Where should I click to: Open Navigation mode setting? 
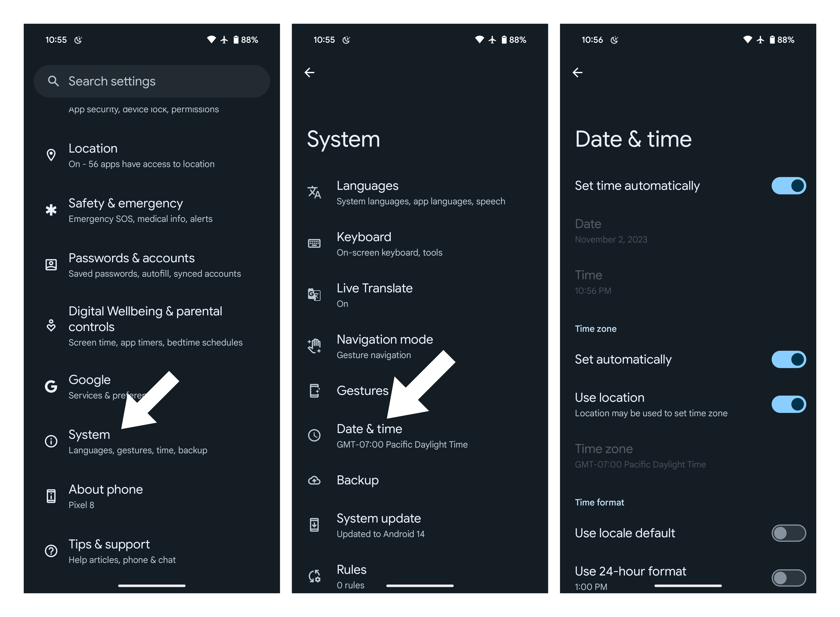tap(420, 347)
